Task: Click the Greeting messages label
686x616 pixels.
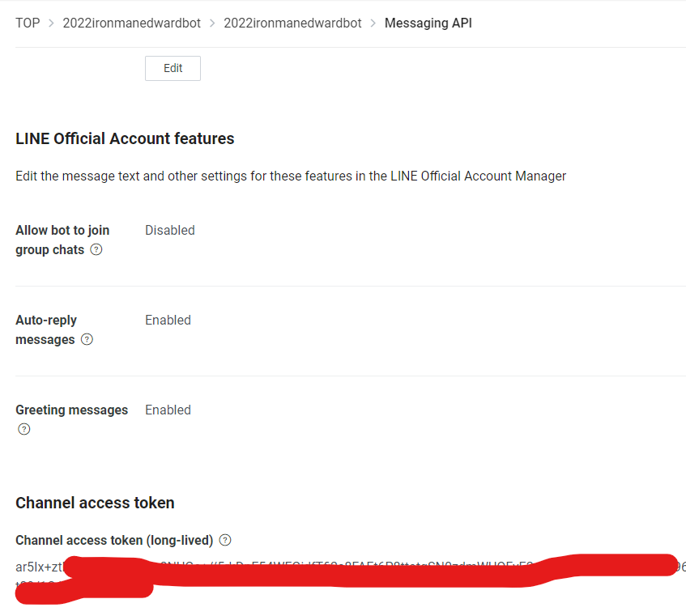Action: click(72, 410)
